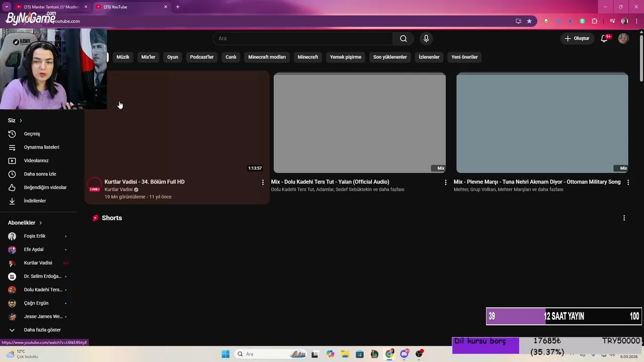Select the Müzik filter chip
644x362 pixels.
click(123, 57)
